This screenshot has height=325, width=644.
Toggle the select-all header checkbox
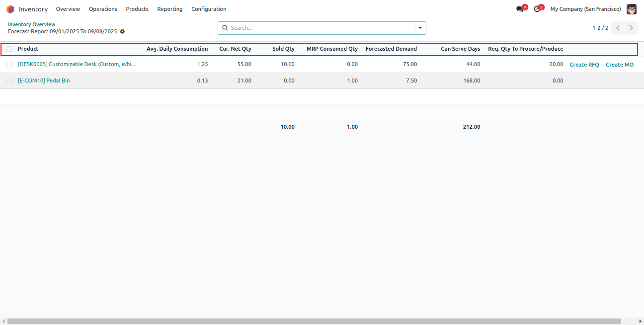click(9, 49)
